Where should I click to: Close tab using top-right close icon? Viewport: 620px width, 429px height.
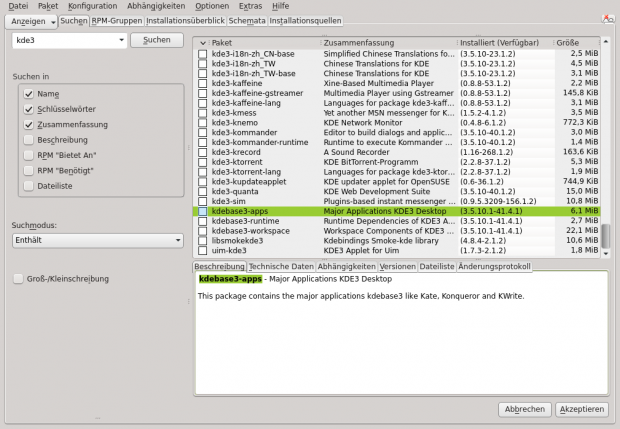click(x=607, y=18)
